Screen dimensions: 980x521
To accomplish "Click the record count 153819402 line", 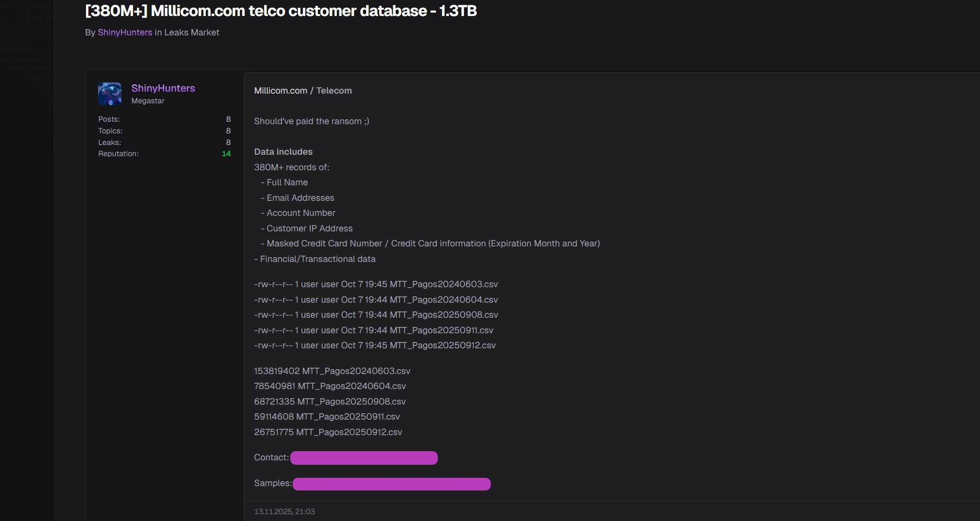I will [332, 371].
